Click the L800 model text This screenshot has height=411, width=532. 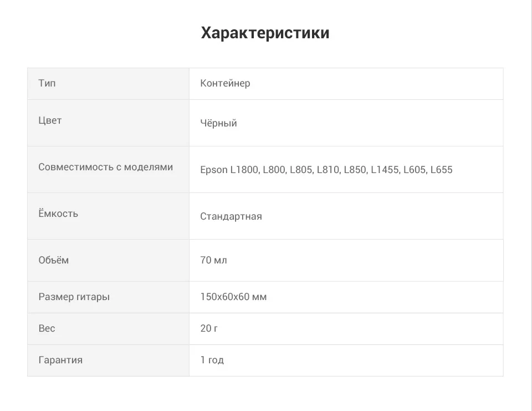tap(274, 170)
